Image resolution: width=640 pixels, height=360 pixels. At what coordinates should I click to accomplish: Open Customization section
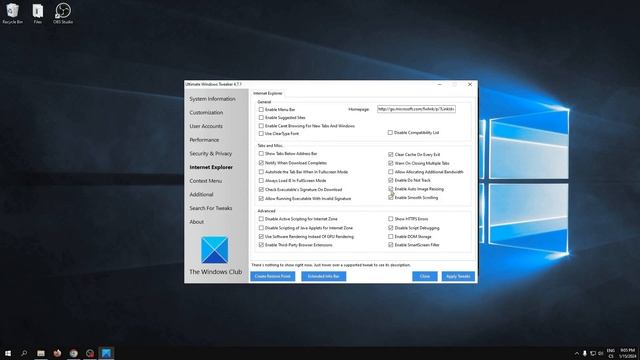[x=206, y=113]
